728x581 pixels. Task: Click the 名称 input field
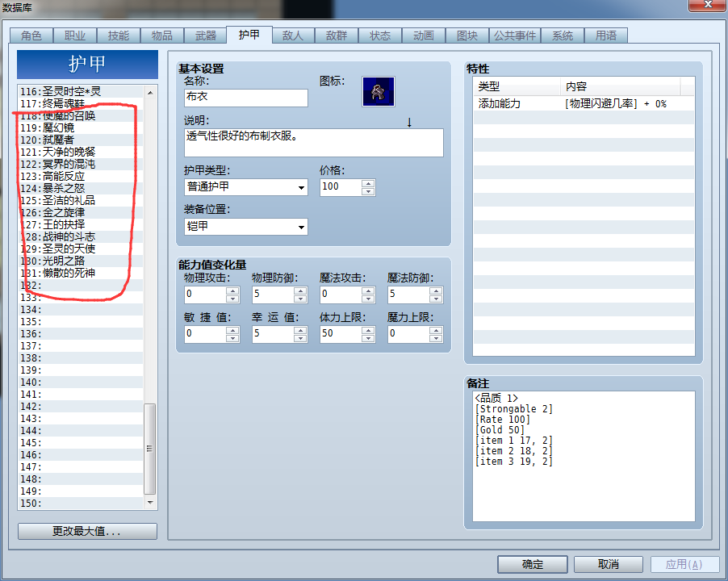pyautogui.click(x=246, y=98)
